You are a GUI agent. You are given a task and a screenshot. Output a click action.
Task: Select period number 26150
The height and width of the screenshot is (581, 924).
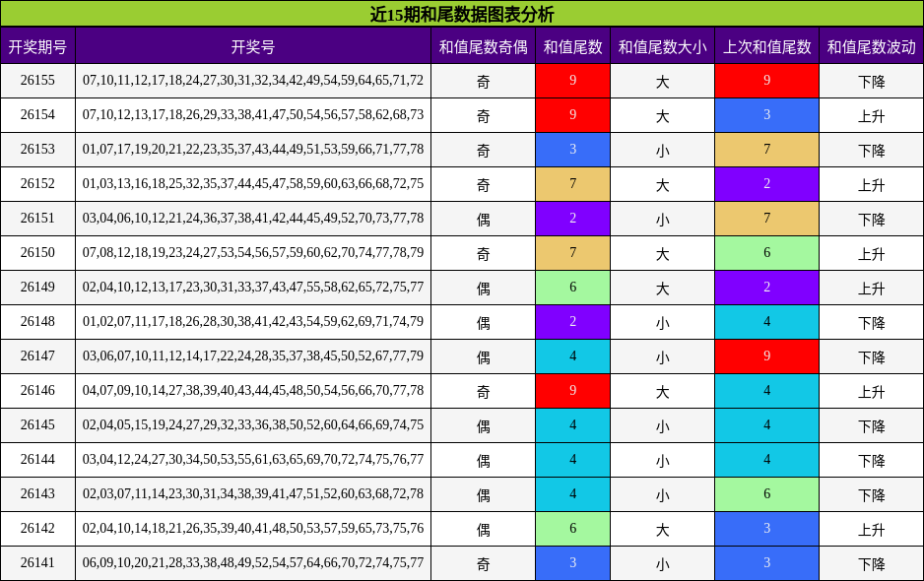[x=37, y=253]
